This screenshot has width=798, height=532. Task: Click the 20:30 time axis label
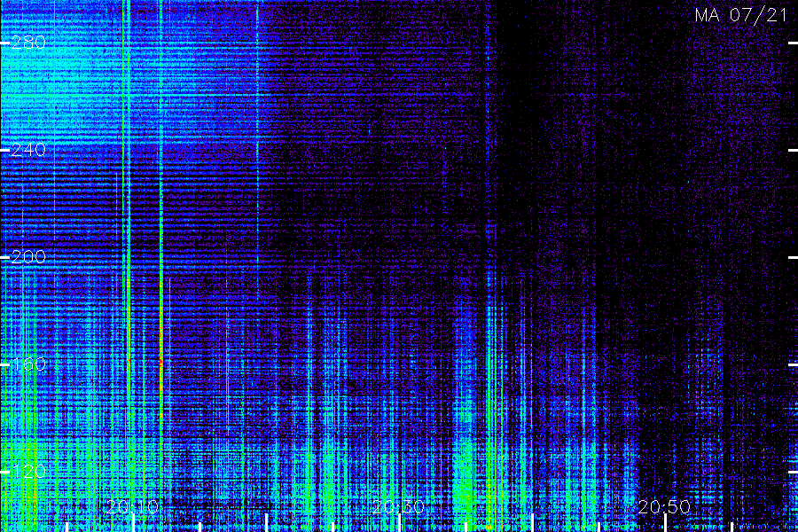(x=398, y=506)
